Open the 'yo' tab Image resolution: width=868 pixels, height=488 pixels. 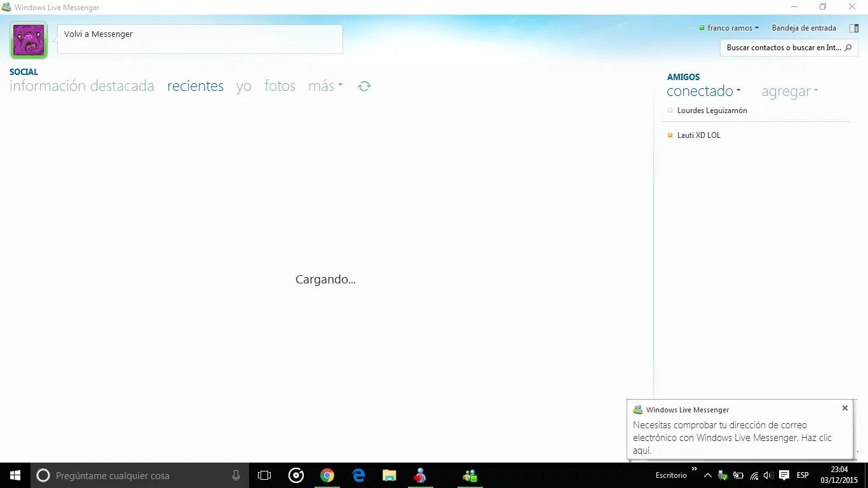[x=244, y=86]
